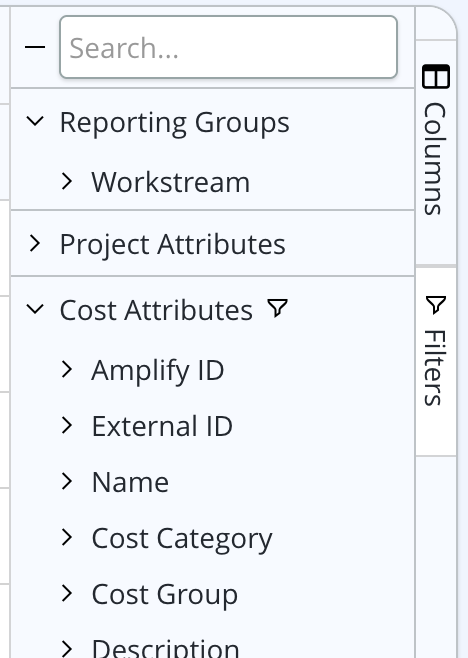This screenshot has height=658, width=468.
Task: Expand the Description filter chevron
Action: click(67, 649)
